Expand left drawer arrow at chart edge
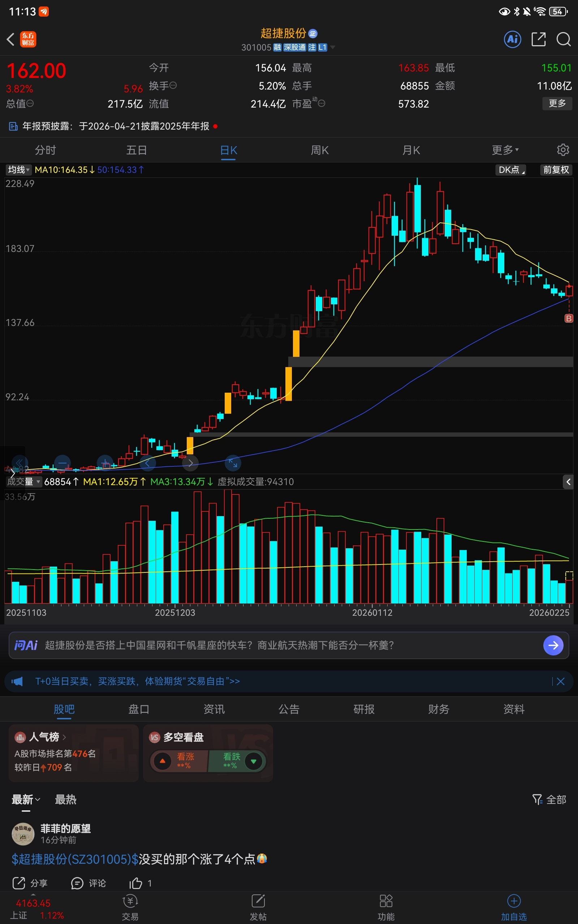Image resolution: width=578 pixels, height=924 pixels. click(12, 474)
